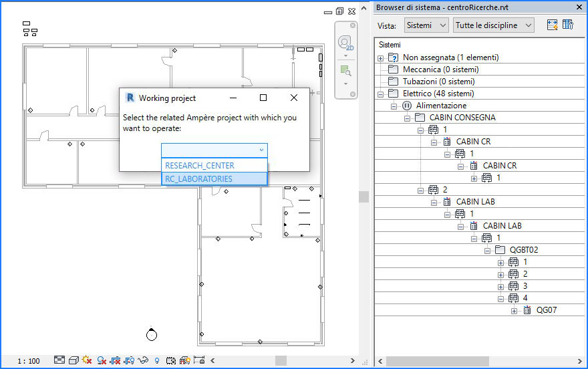
Task: Toggle Reveal Hidden Elements lightbulb
Action: click(157, 361)
